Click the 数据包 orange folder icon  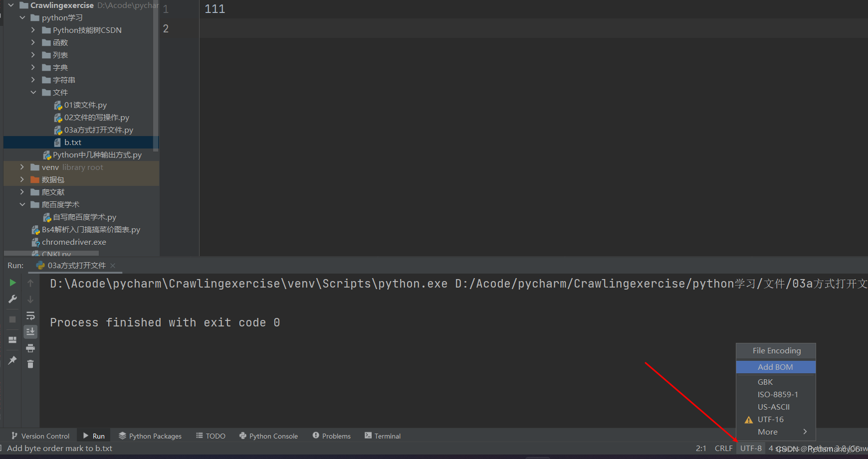pyautogui.click(x=35, y=179)
